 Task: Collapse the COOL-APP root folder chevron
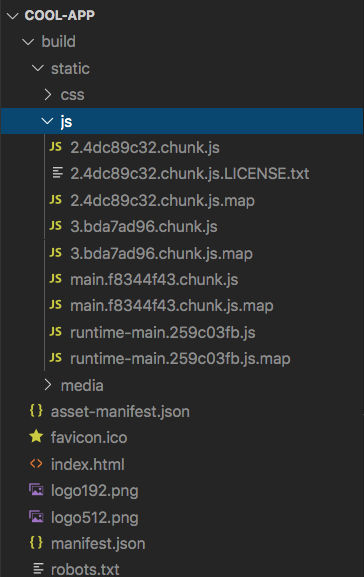tap(13, 16)
